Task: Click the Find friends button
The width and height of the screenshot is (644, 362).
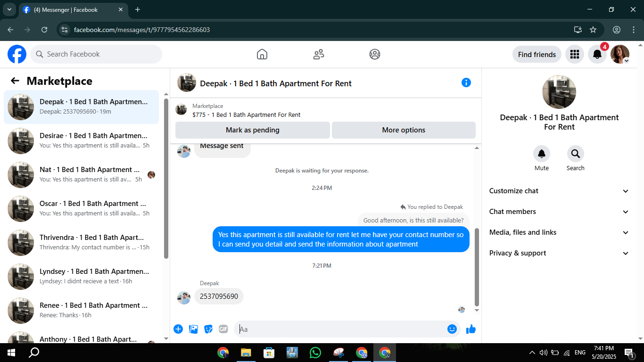Action: (537, 54)
